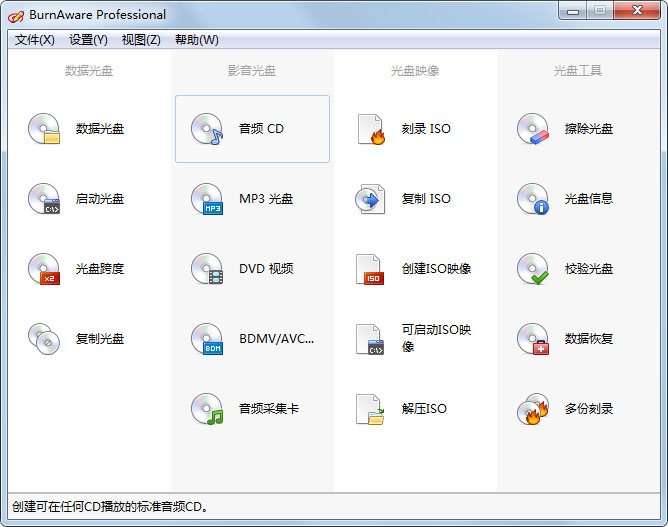This screenshot has width=668, height=527.
Task: Open the BDMV/AVC... label
Action: [276, 339]
